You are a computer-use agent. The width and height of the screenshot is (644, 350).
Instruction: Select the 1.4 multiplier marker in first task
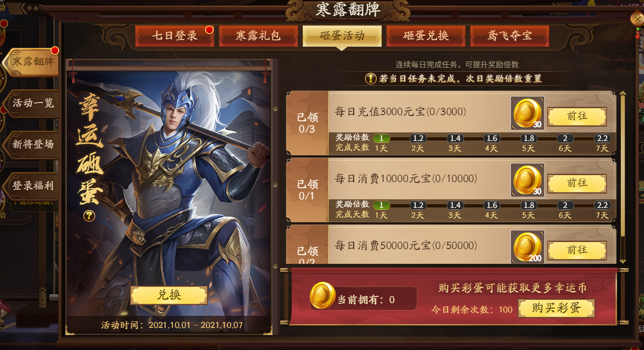[455, 138]
